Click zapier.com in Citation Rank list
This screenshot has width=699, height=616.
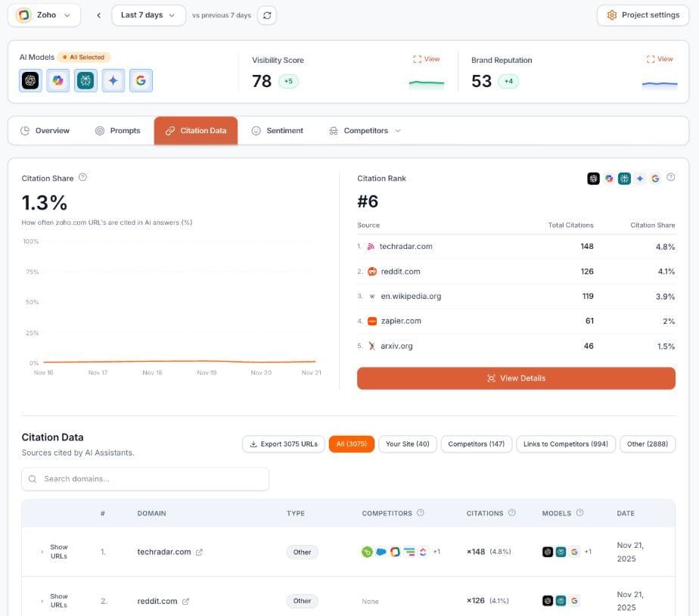pos(401,321)
